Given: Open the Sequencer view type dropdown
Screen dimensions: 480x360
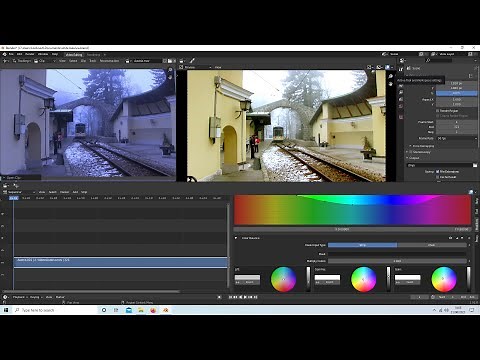Looking at the screenshot, I should [x=19, y=192].
